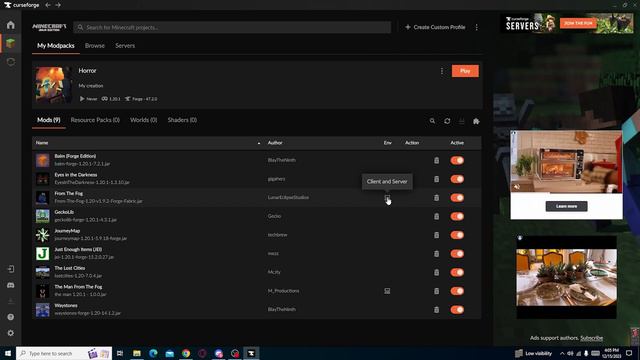Open the third game icon in sidebar
The image size is (640, 360).
coord(11,62)
